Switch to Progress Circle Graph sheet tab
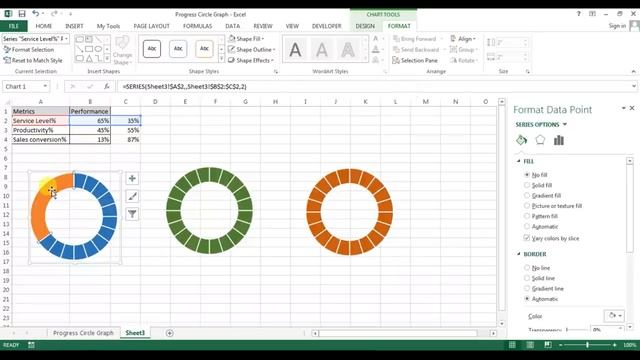Viewport: 640px width, 360px height. (83, 333)
